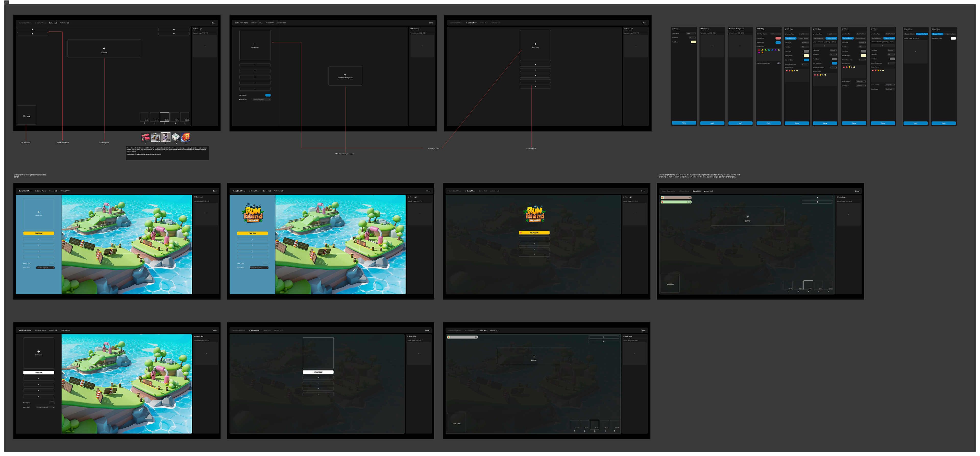Click the medkit item thumbnail
The width and height of the screenshot is (980, 456).
coord(176,137)
